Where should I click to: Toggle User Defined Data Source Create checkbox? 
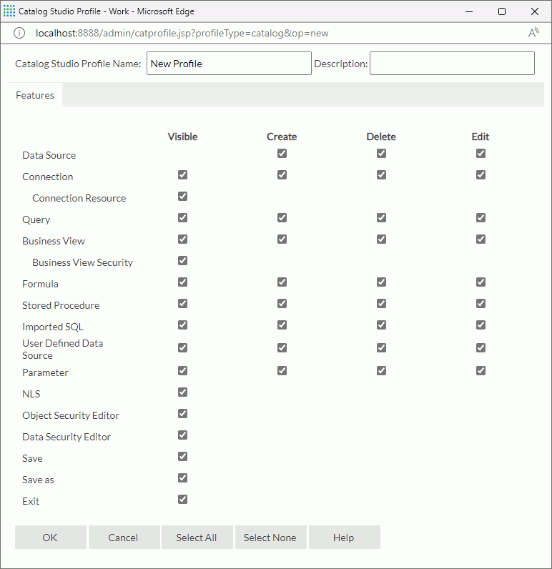pyautogui.click(x=282, y=348)
